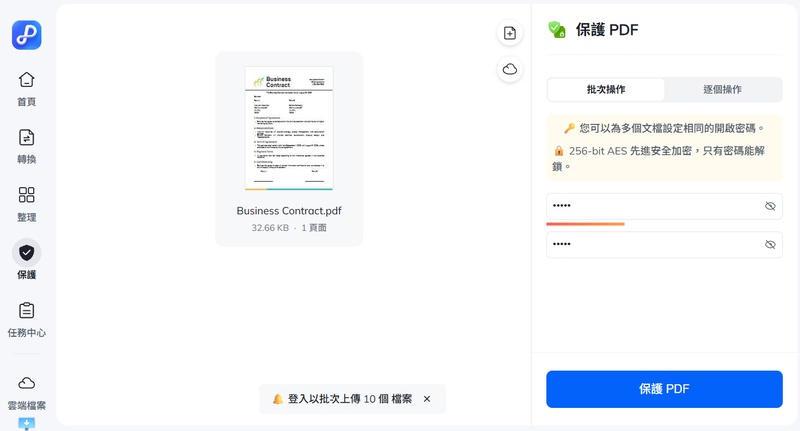Open the 整理 organize tool
Screen dimensions: 800x431
(27, 204)
